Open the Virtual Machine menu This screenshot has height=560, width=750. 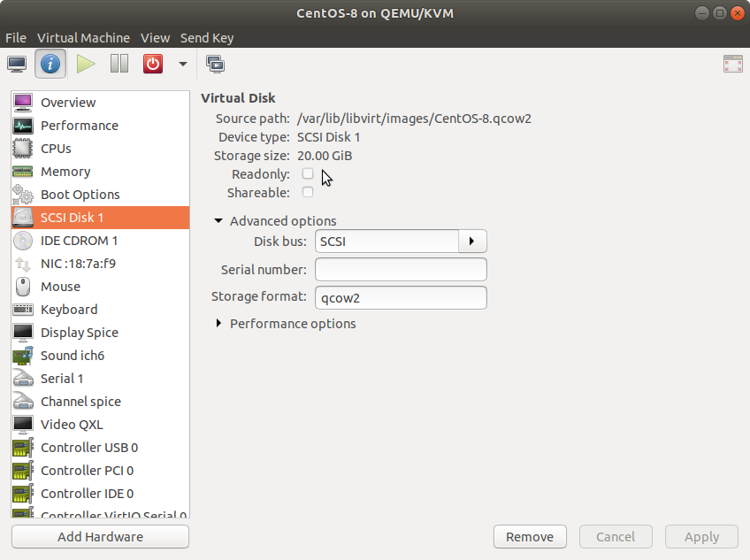point(84,38)
